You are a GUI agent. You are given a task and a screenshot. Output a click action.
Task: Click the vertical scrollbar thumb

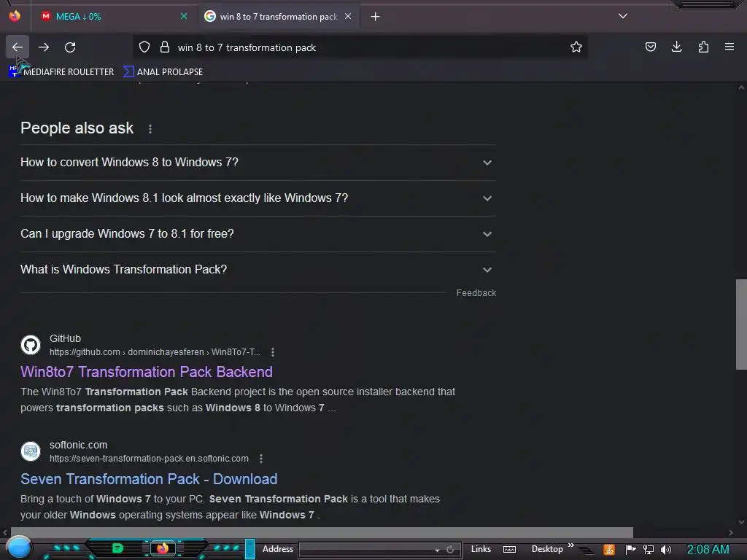point(741,324)
